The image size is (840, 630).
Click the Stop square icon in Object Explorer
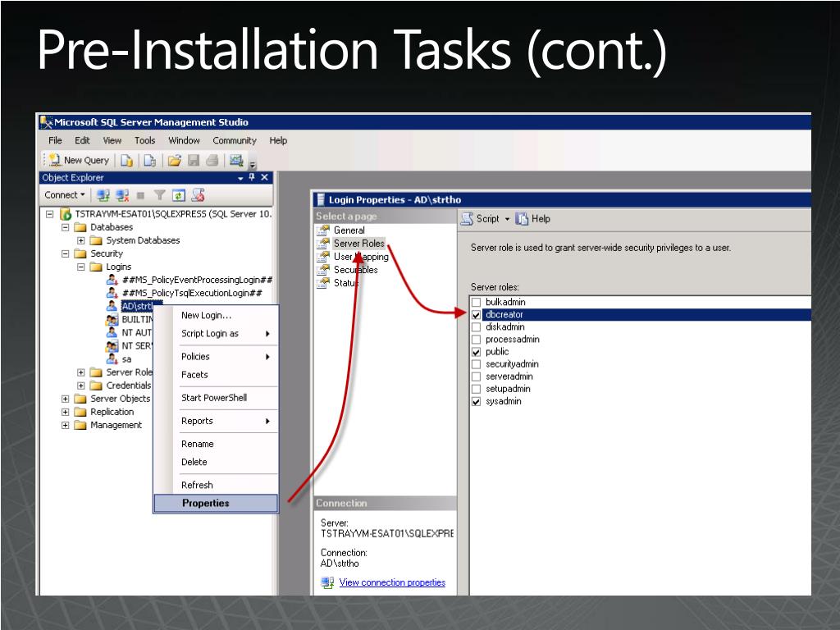(141, 195)
